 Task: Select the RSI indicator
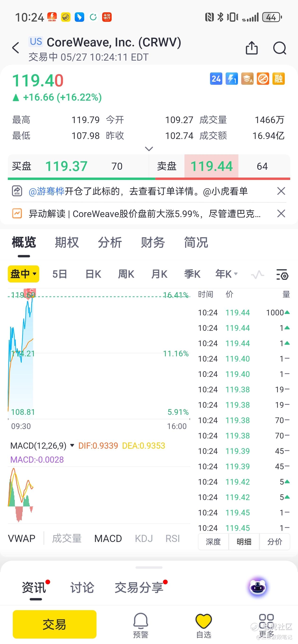pyautogui.click(x=173, y=539)
